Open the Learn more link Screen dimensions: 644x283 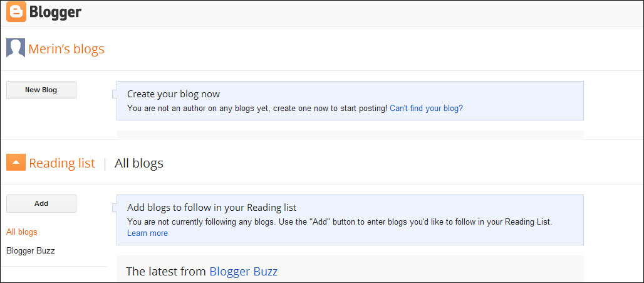pos(147,233)
